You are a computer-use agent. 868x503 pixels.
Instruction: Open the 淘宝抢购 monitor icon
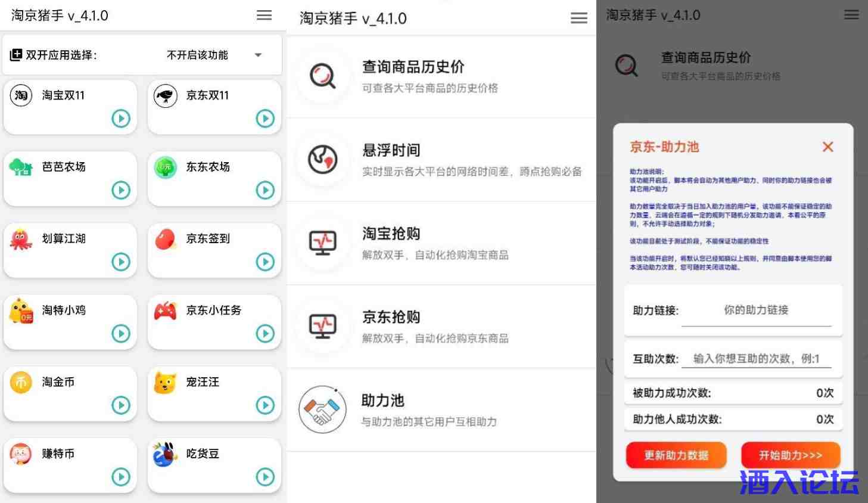323,243
